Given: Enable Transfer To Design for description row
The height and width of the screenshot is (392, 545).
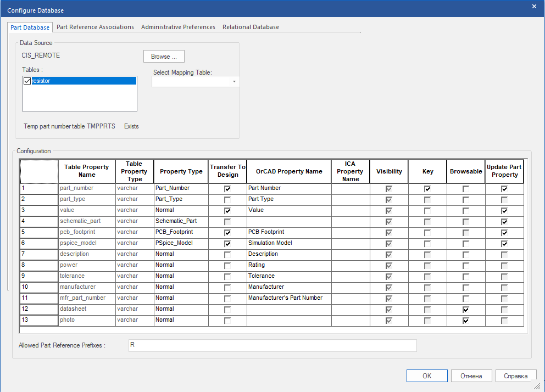Looking at the screenshot, I should (227, 254).
